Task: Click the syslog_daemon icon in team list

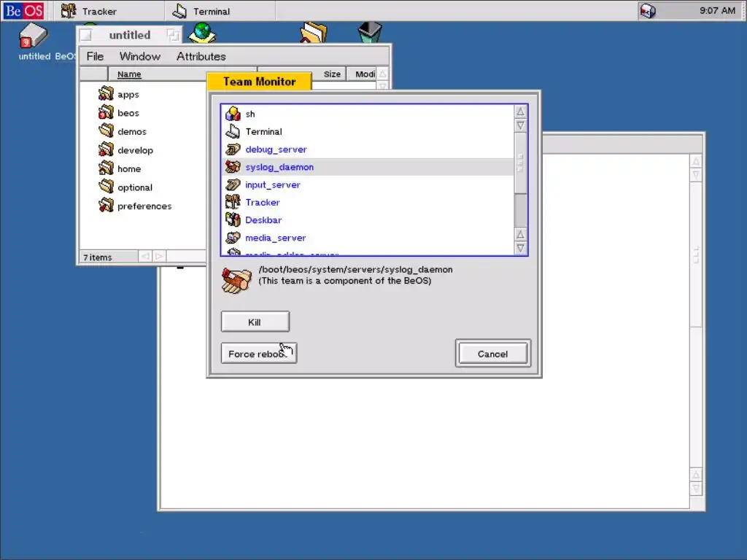Action: coord(233,167)
